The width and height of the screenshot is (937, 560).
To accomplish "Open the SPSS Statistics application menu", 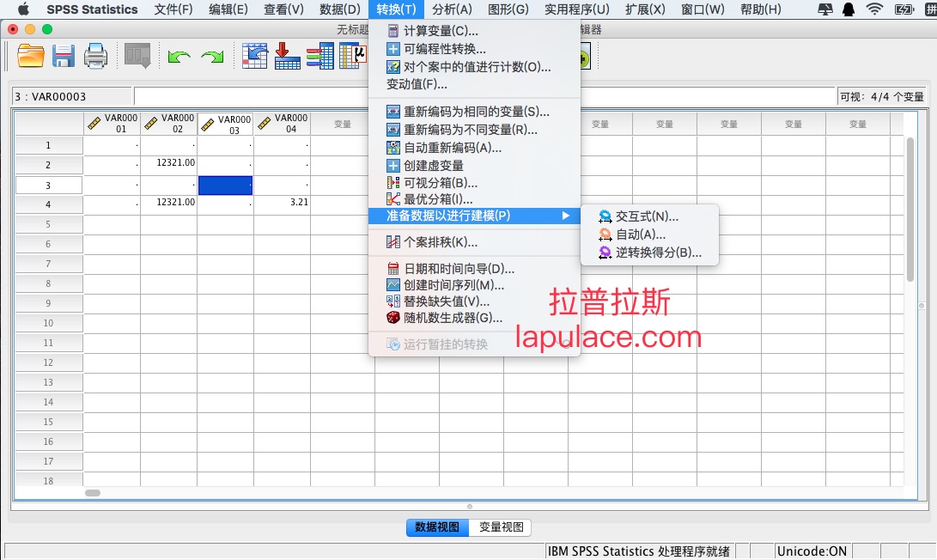I will coord(92,9).
